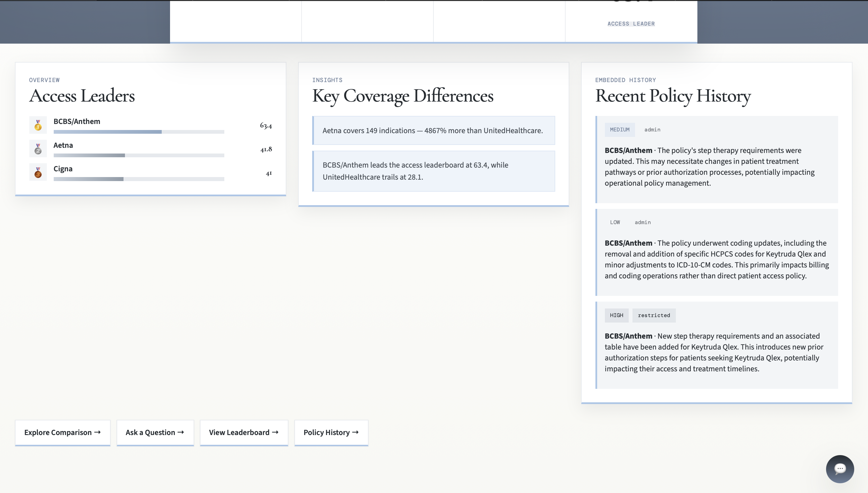Screen dimensions: 868x493
Task: Click the Aetna score progress bar
Action: click(x=138, y=156)
